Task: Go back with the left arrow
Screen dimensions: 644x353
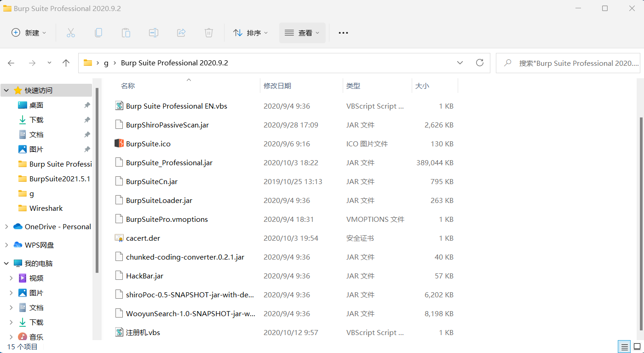Action: pyautogui.click(x=11, y=63)
